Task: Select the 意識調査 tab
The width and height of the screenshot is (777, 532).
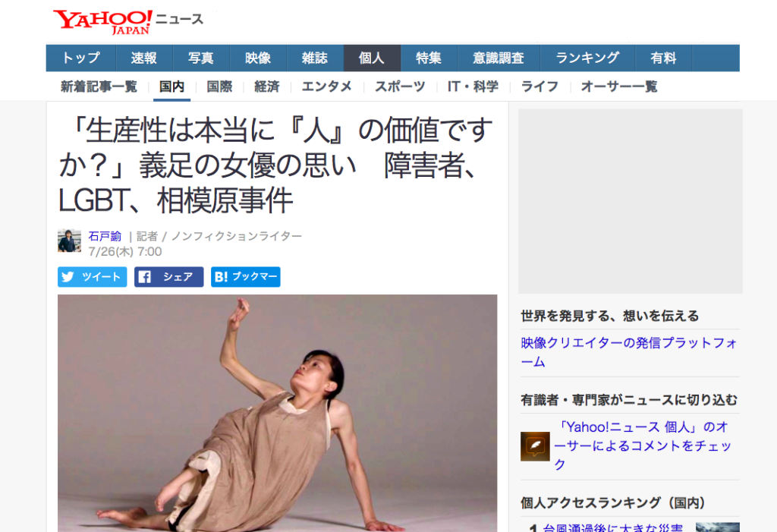Action: click(x=499, y=58)
